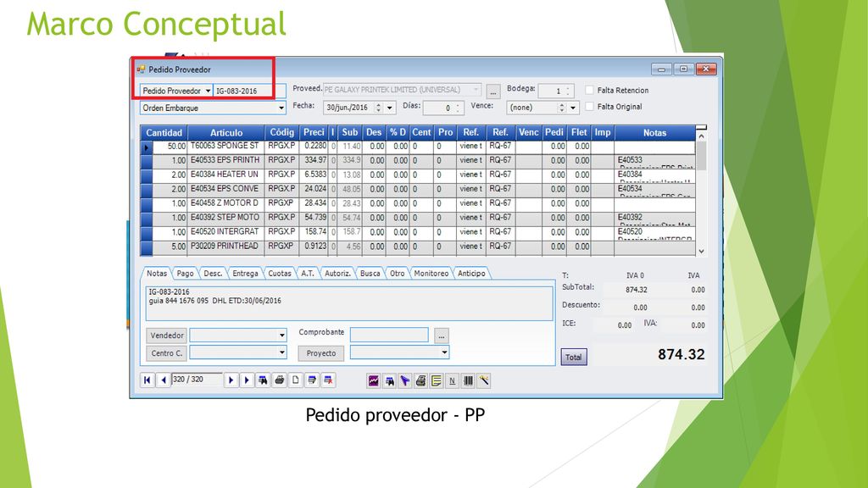Open the Vence (none) date dropdown
868x488 pixels.
coord(573,108)
